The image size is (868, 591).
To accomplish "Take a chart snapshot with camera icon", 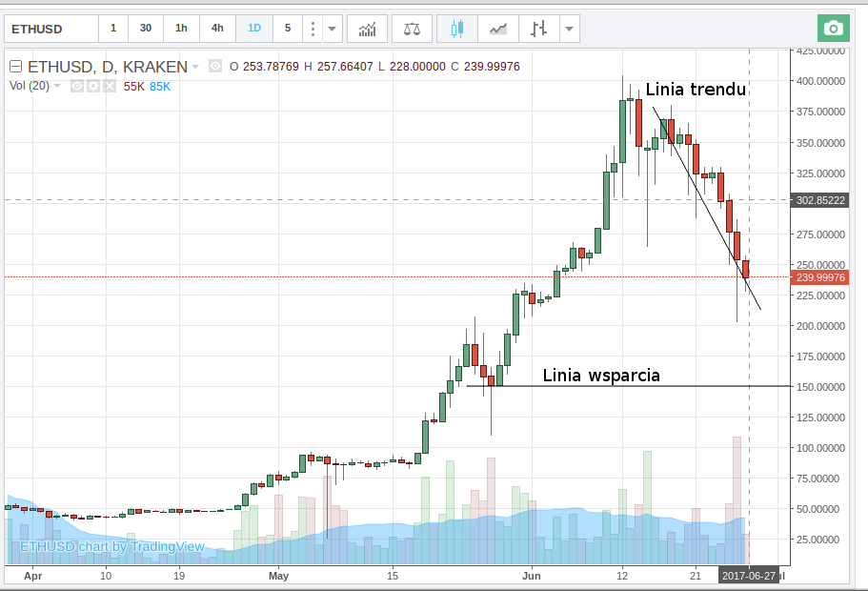I will [834, 29].
